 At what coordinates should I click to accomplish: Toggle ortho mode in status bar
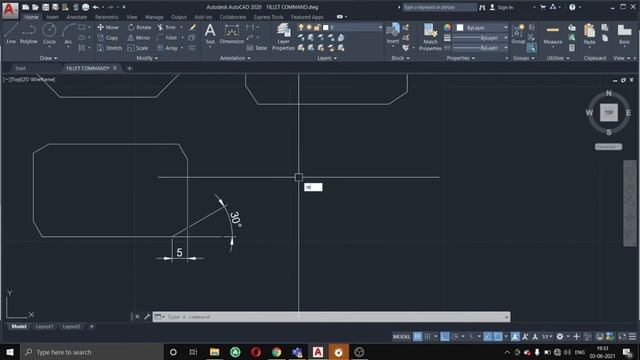click(445, 336)
